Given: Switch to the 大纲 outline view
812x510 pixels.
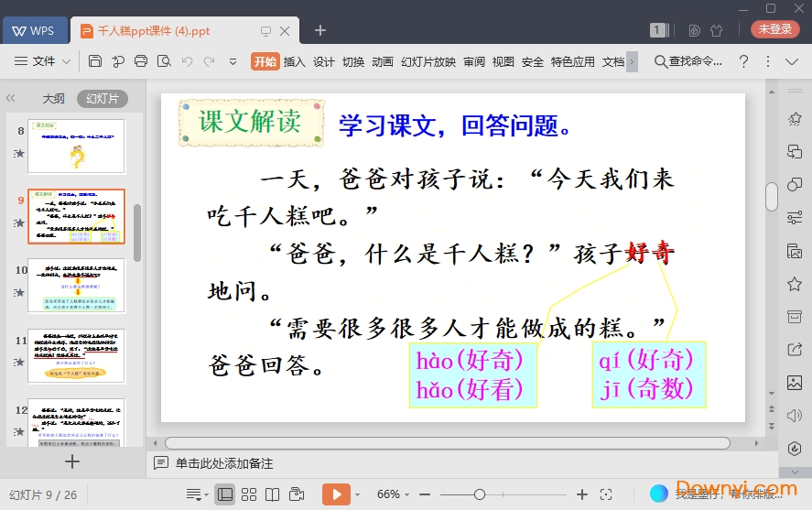Looking at the screenshot, I should (53, 99).
